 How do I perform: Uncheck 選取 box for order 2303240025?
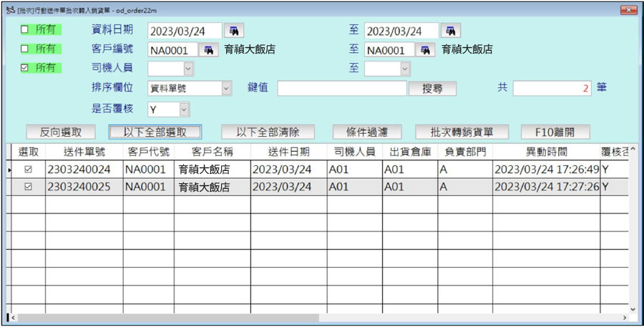[x=29, y=187]
